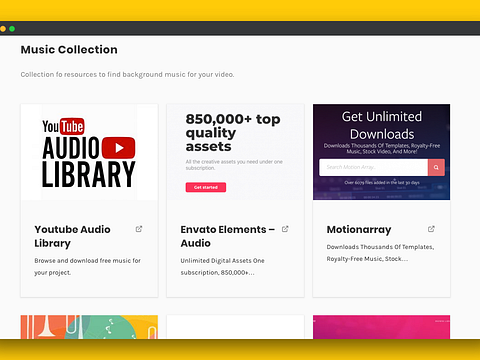Click the magnifier search icon in Motionarray preview
This screenshot has height=360, width=480.
(436, 167)
